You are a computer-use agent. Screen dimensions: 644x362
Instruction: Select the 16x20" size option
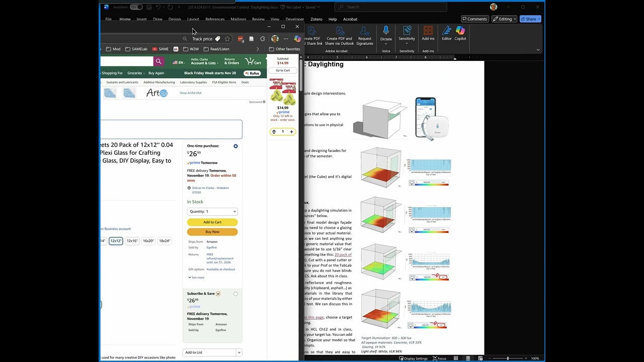click(x=148, y=241)
